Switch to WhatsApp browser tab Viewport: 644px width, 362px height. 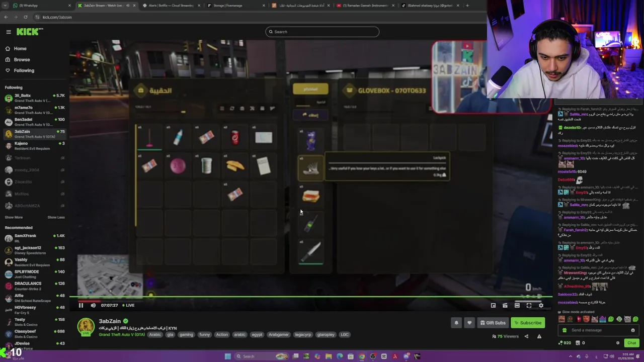click(x=41, y=6)
